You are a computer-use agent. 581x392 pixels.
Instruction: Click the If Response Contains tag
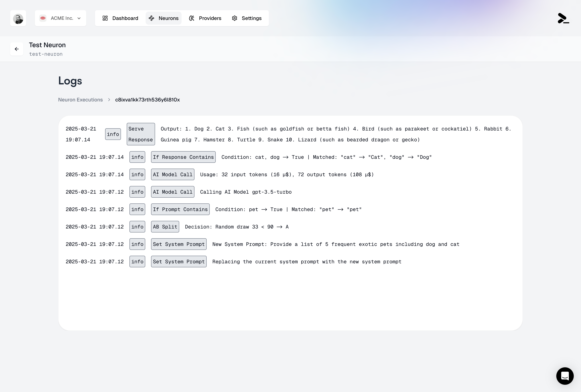183,157
